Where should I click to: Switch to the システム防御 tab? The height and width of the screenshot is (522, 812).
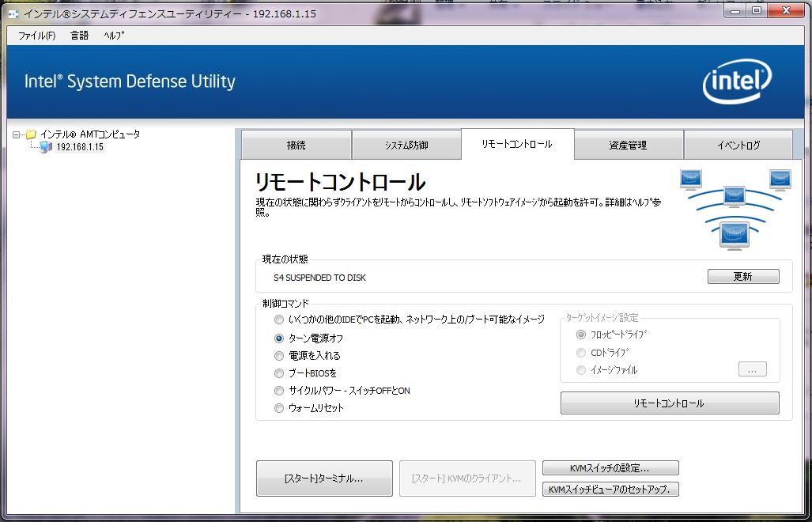point(406,146)
